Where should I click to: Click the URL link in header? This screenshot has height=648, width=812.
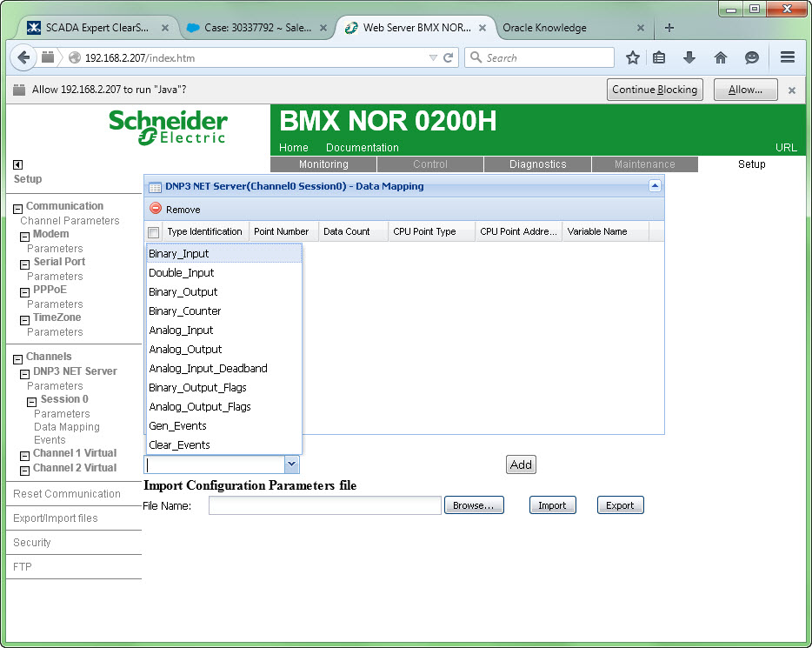click(x=786, y=148)
